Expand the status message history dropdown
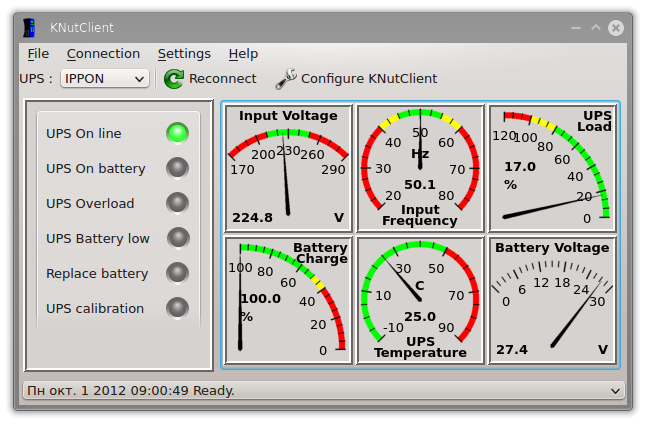646x424 pixels. (x=614, y=390)
